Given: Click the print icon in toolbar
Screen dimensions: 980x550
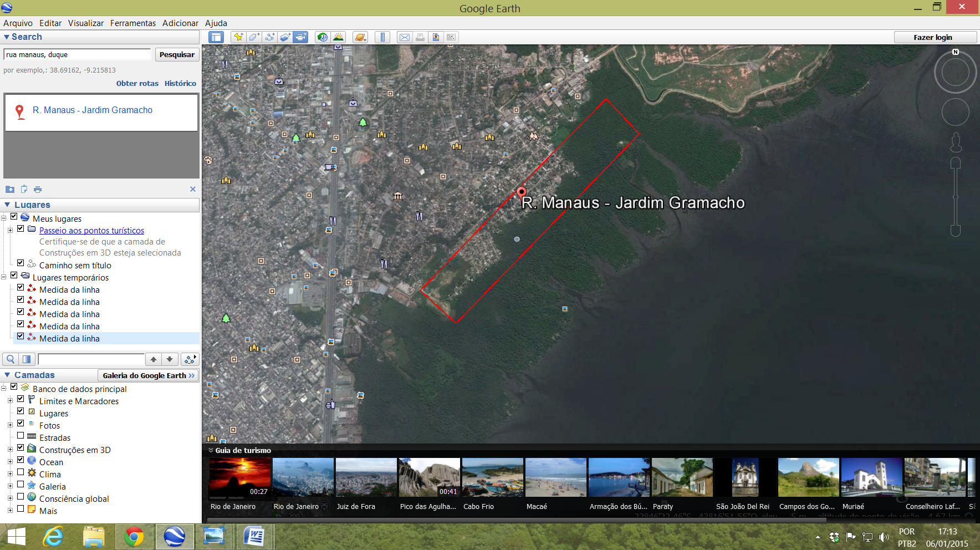Looking at the screenshot, I should (x=420, y=37).
